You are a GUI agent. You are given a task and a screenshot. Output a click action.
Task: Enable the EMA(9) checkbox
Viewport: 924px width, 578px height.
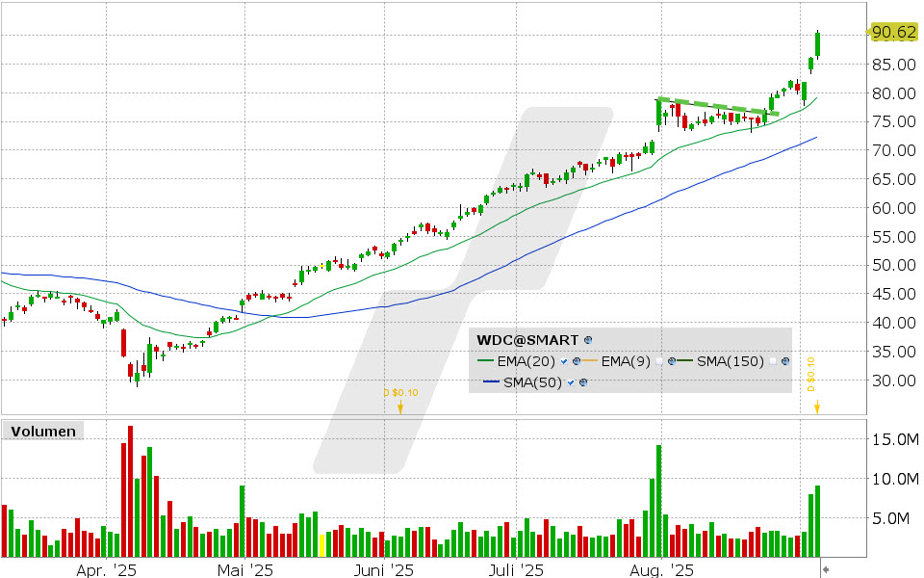coord(659,361)
